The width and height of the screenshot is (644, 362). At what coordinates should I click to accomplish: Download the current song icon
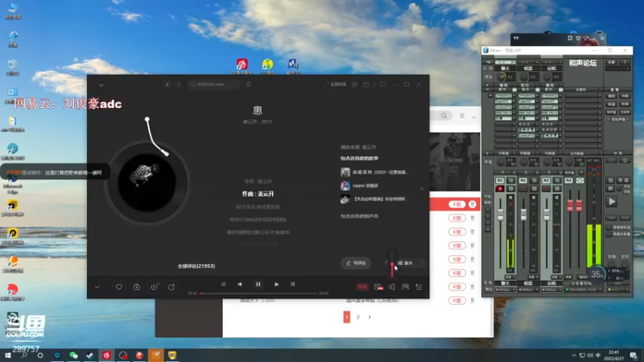pyautogui.click(x=154, y=287)
